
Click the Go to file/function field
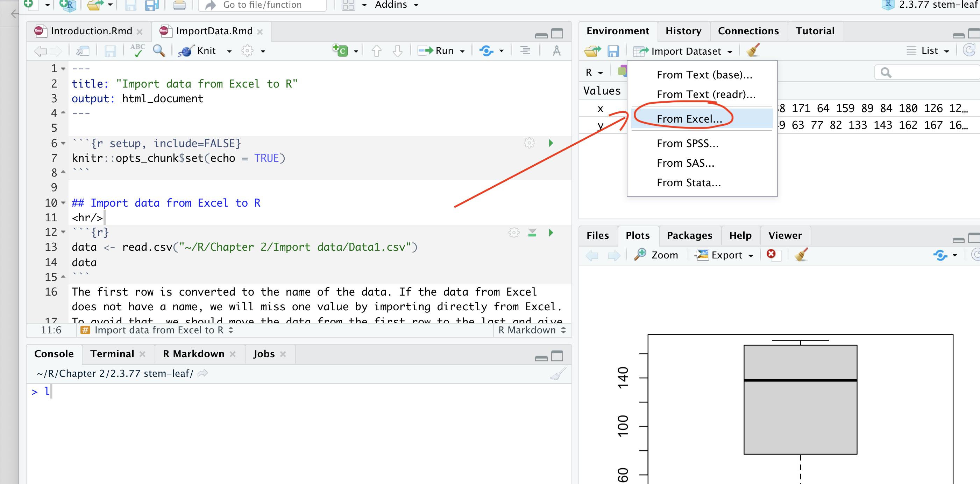pyautogui.click(x=263, y=5)
